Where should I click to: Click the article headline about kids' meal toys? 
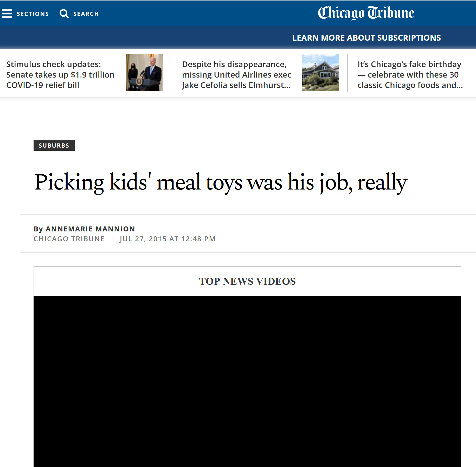point(221,182)
